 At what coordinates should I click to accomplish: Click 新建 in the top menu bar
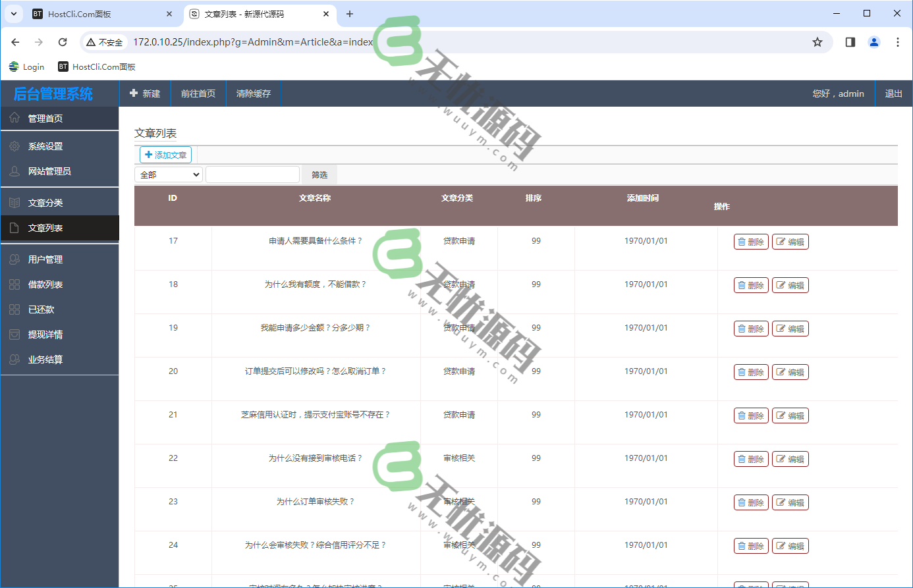click(146, 94)
